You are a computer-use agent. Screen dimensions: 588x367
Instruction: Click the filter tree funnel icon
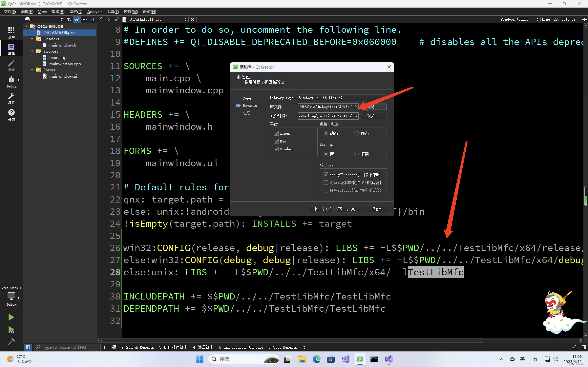coord(69,19)
